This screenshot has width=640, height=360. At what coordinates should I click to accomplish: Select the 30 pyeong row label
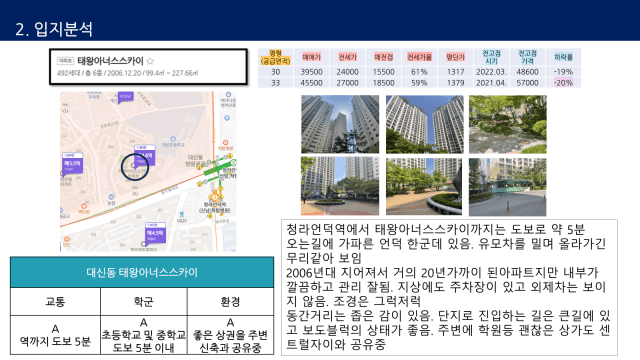tap(276, 72)
